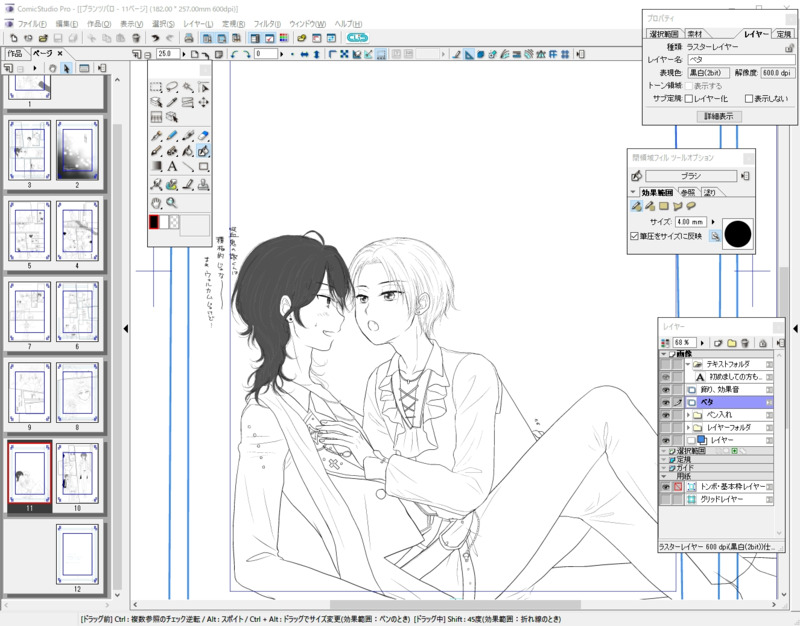Click the 詳細表示 button
The width and height of the screenshot is (800, 626).
point(719,116)
